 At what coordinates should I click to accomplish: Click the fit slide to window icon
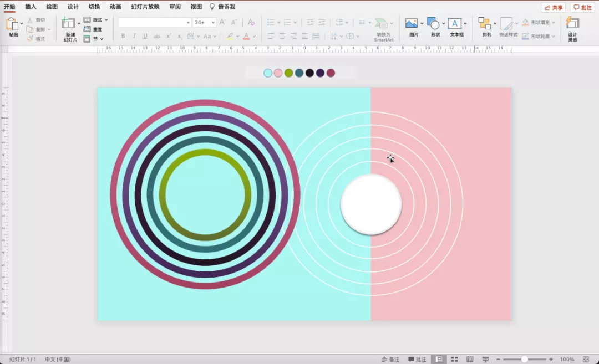586,360
